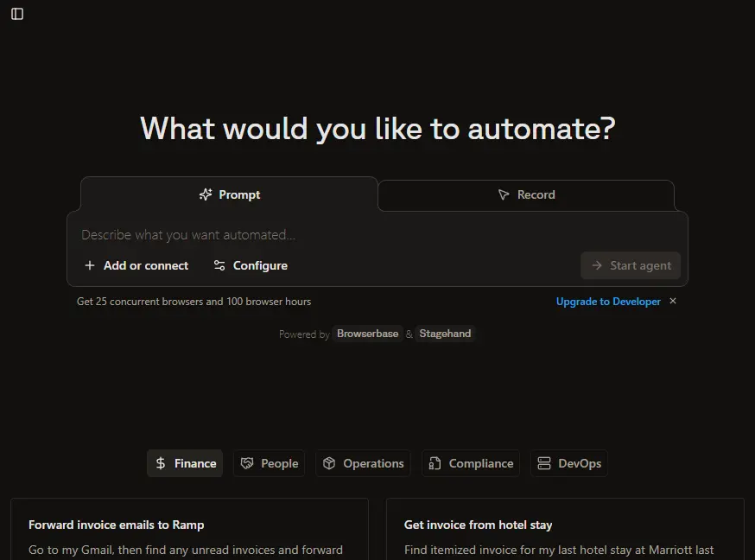The height and width of the screenshot is (560, 755).
Task: Dismiss the upgrade banner with the X
Action: [x=673, y=301]
